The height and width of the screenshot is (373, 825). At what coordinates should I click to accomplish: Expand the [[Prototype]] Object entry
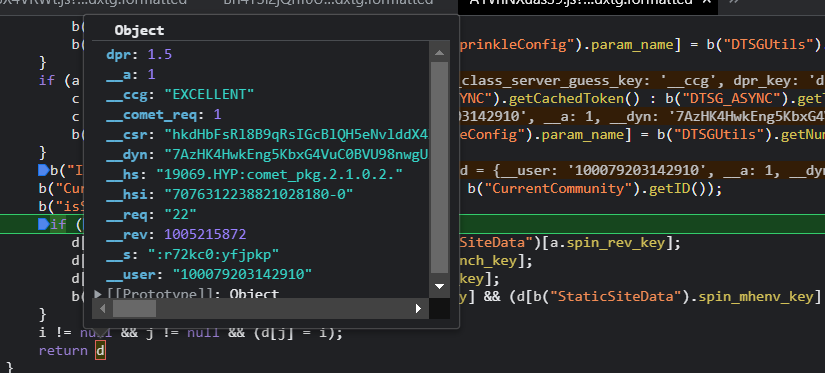click(98, 294)
